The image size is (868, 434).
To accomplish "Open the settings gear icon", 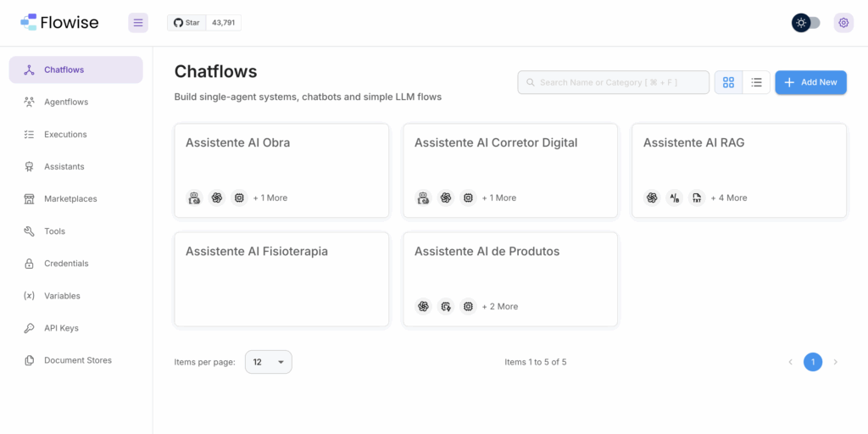I will tap(843, 23).
